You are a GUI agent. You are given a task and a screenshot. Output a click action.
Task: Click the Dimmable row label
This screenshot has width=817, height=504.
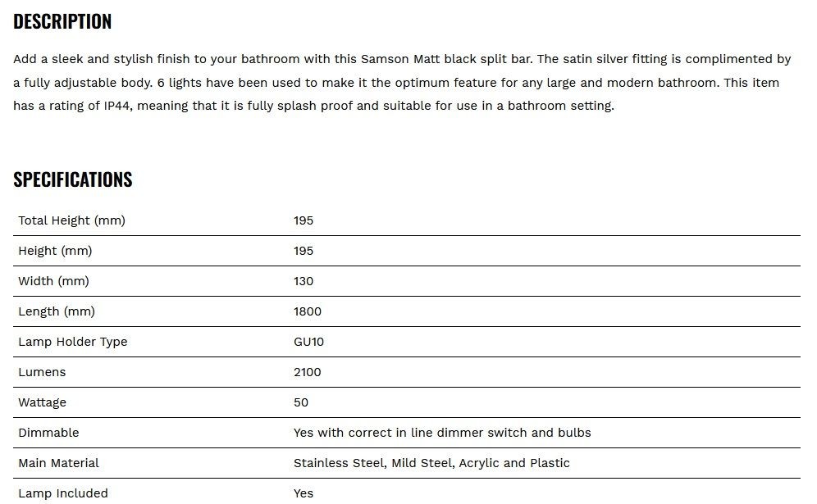tap(48, 433)
